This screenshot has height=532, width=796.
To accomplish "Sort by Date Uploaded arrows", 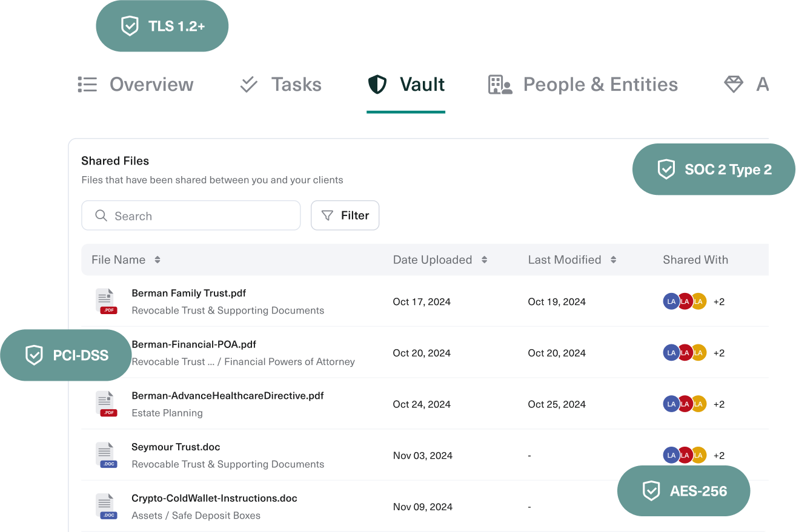I will pyautogui.click(x=485, y=260).
